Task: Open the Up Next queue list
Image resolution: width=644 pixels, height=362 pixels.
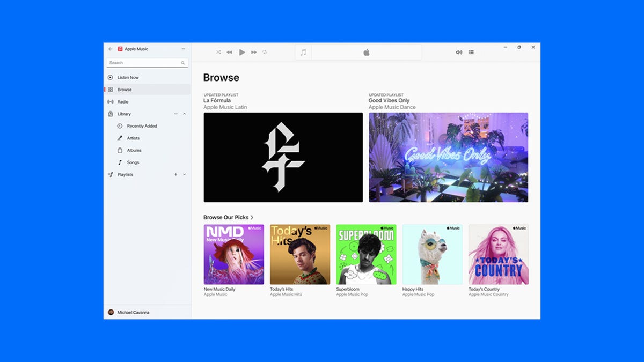Action: point(471,52)
